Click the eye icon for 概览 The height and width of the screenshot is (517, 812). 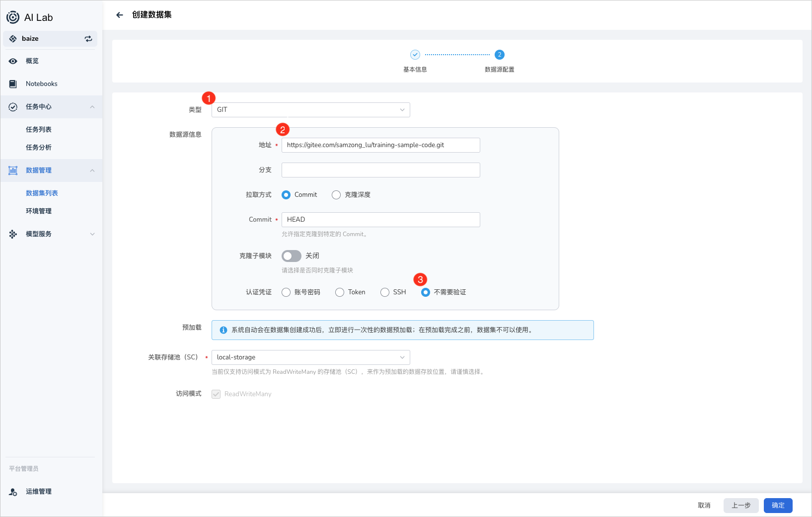click(x=13, y=61)
